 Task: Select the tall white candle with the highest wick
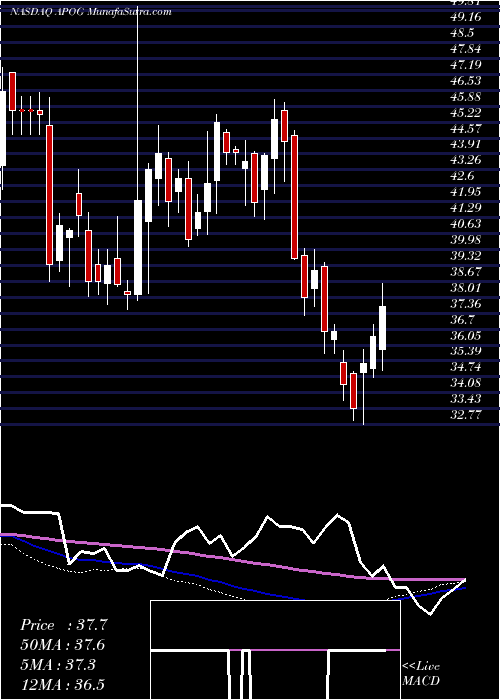pos(138,247)
